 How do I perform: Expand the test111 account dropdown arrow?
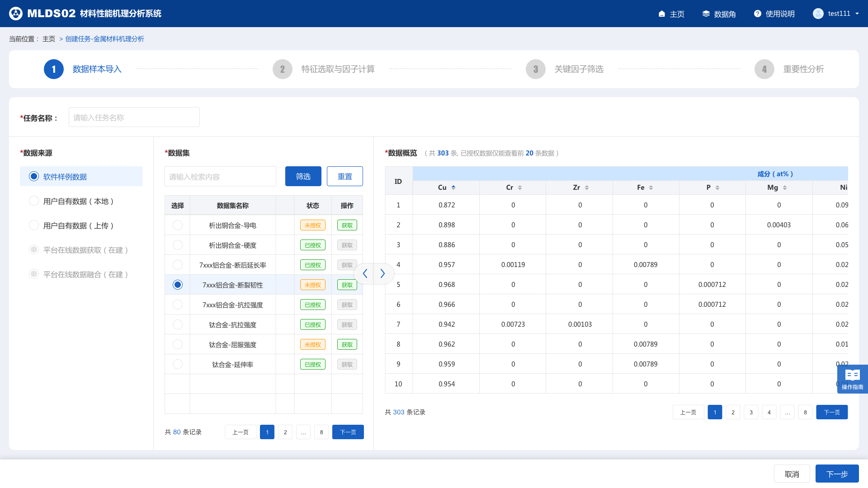pos(857,14)
